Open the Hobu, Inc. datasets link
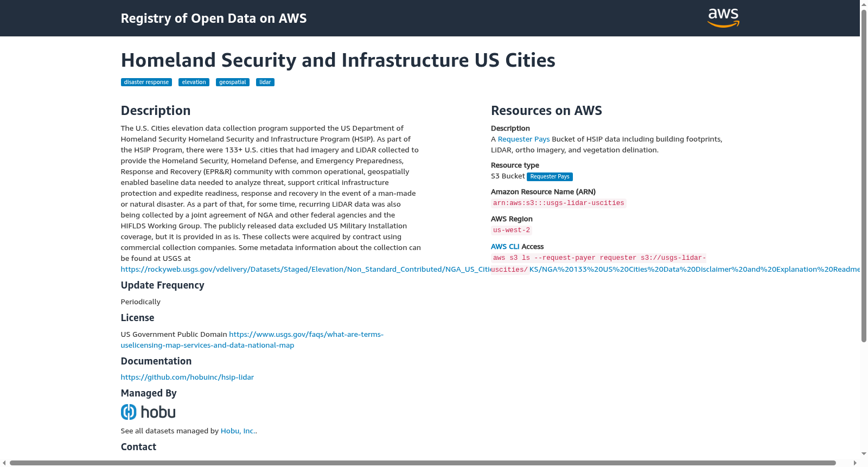 coord(238,431)
